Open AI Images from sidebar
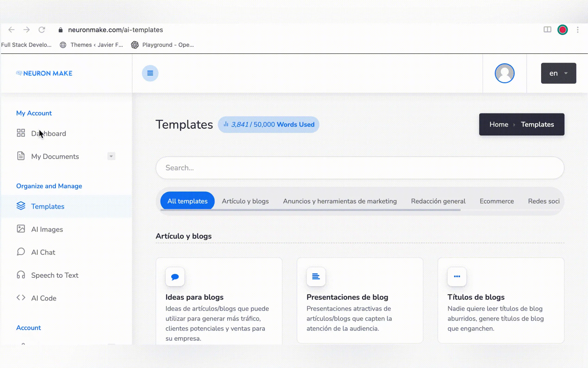Image resolution: width=588 pixels, height=368 pixels. click(x=47, y=229)
